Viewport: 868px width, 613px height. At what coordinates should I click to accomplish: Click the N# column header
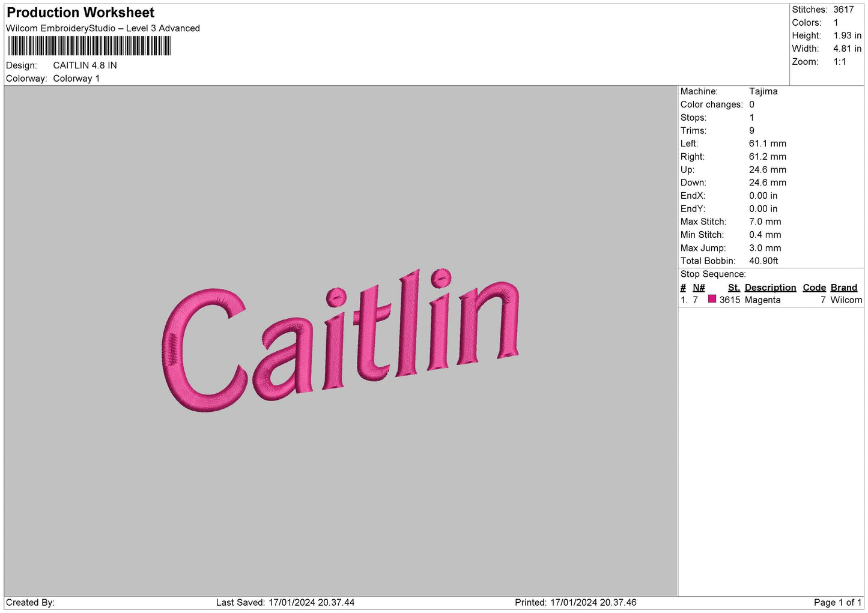699,288
